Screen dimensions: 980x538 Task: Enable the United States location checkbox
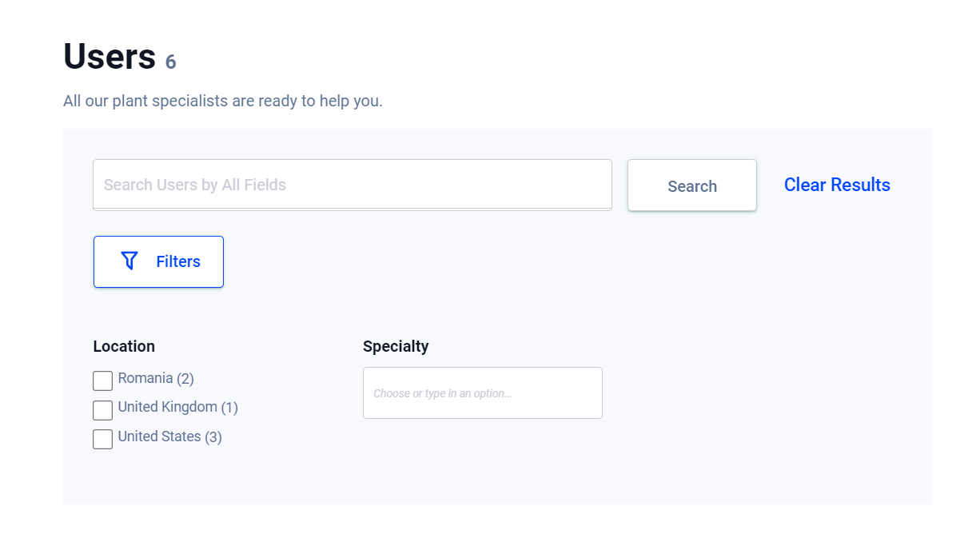[103, 439]
